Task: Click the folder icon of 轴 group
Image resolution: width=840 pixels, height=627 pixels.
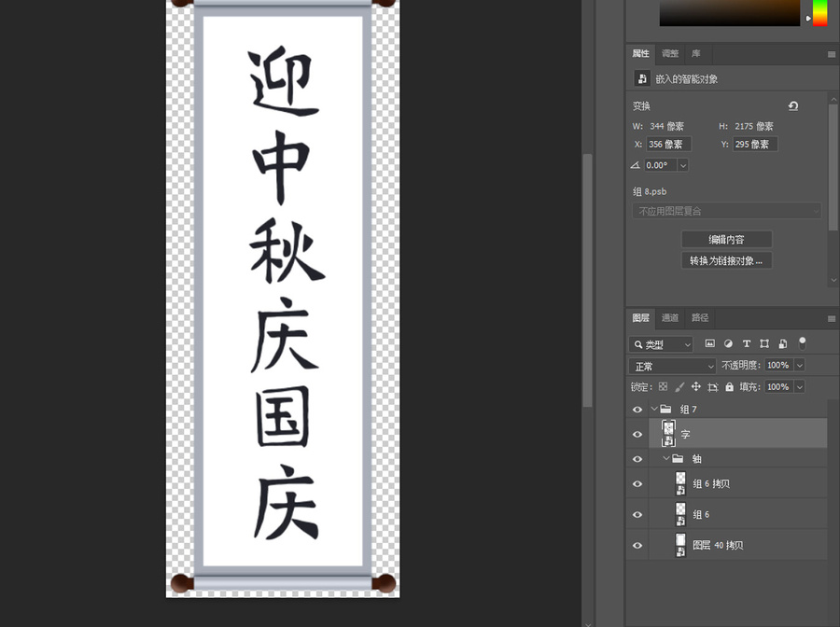Action: point(679,458)
